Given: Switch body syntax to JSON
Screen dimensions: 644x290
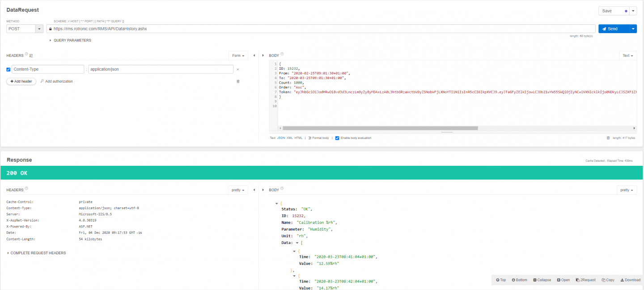Looking at the screenshot, I should click(x=281, y=138).
